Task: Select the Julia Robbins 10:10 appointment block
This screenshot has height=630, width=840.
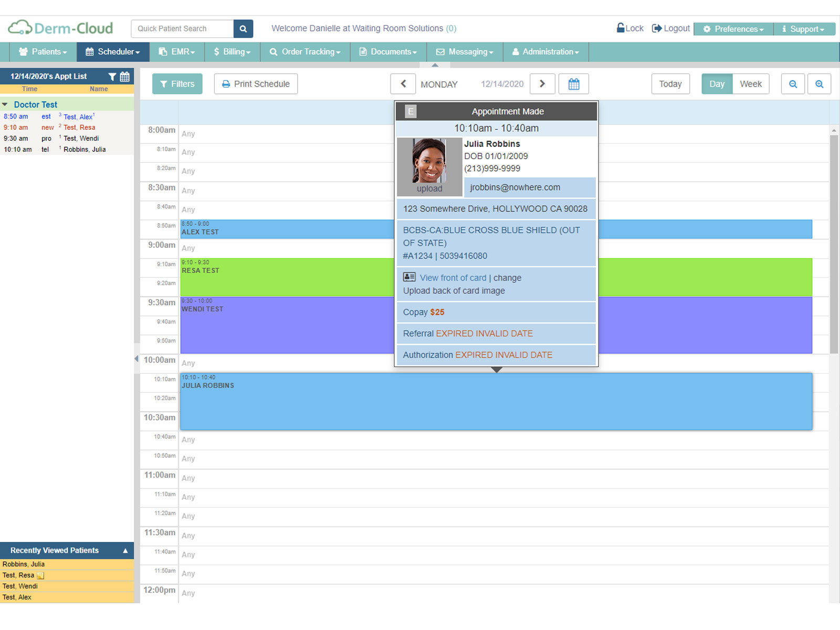Action: point(496,402)
